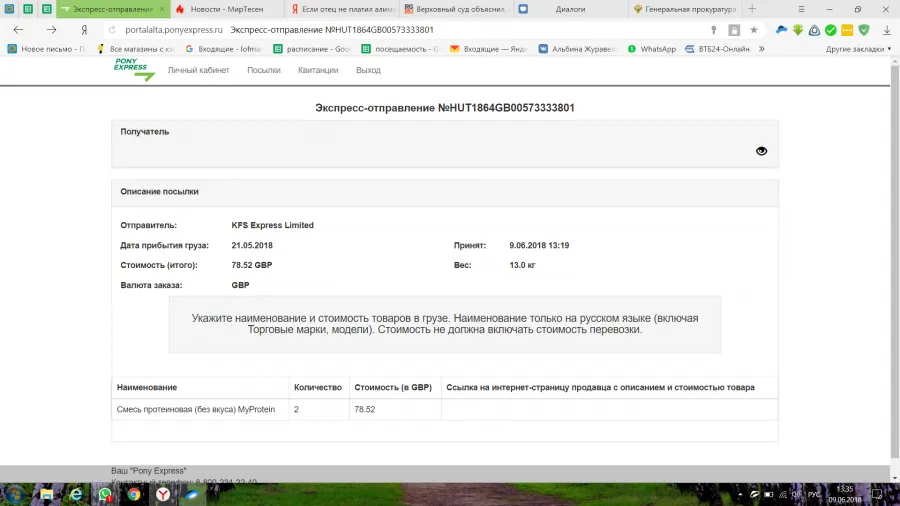Expand Другие закладки dropdown

point(858,49)
